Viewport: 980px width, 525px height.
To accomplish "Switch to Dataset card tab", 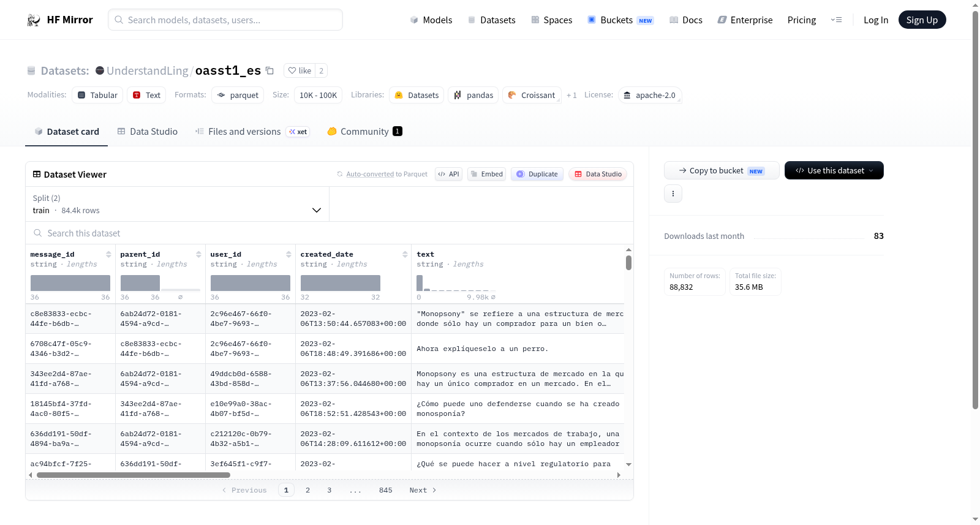I will pos(66,131).
